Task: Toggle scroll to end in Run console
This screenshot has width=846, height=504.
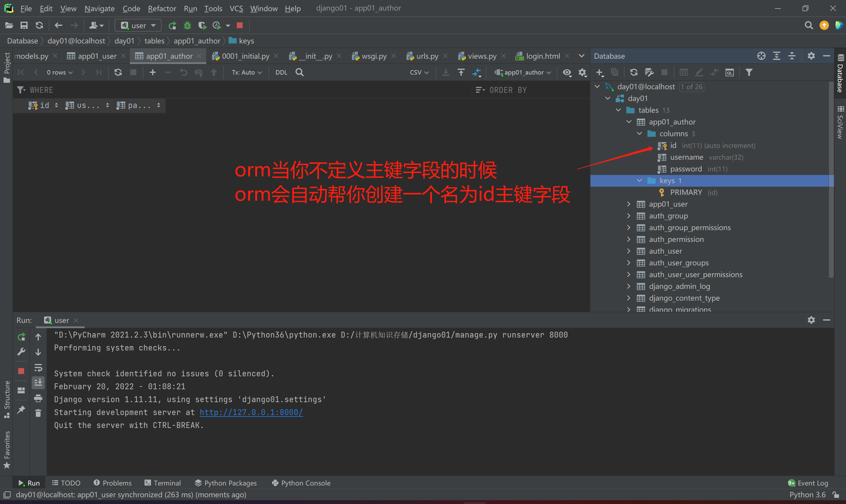Action: pyautogui.click(x=38, y=383)
